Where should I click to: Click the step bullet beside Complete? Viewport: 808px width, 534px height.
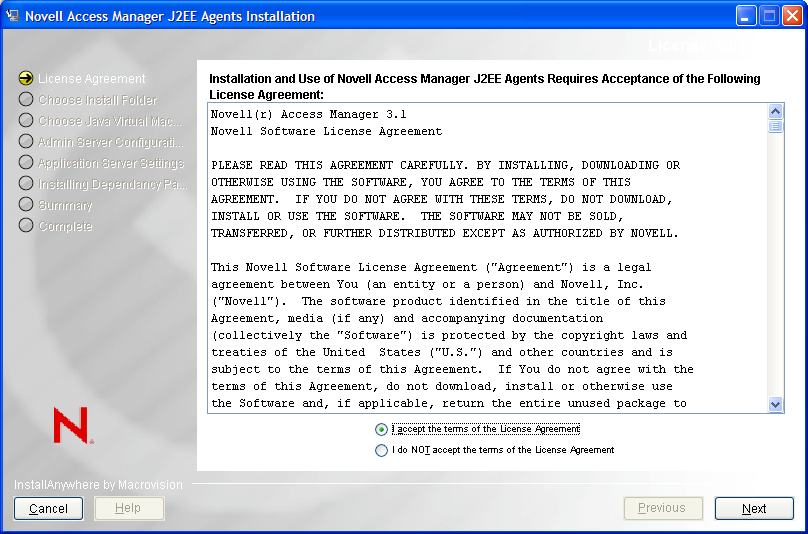tap(26, 225)
